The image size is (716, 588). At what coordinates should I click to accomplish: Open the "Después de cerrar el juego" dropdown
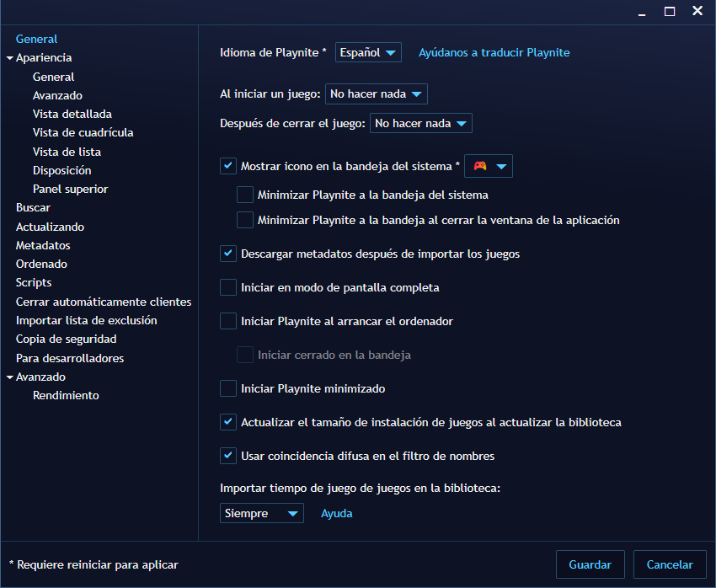[420, 123]
